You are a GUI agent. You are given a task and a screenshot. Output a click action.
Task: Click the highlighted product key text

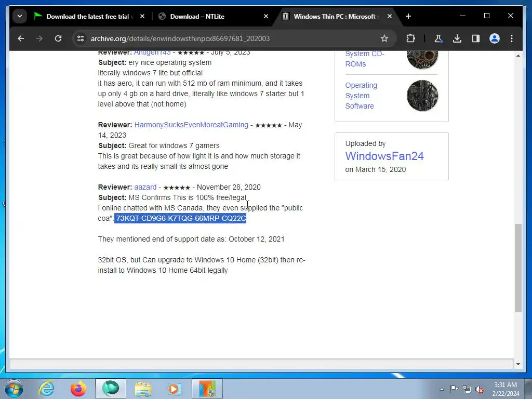180,218
